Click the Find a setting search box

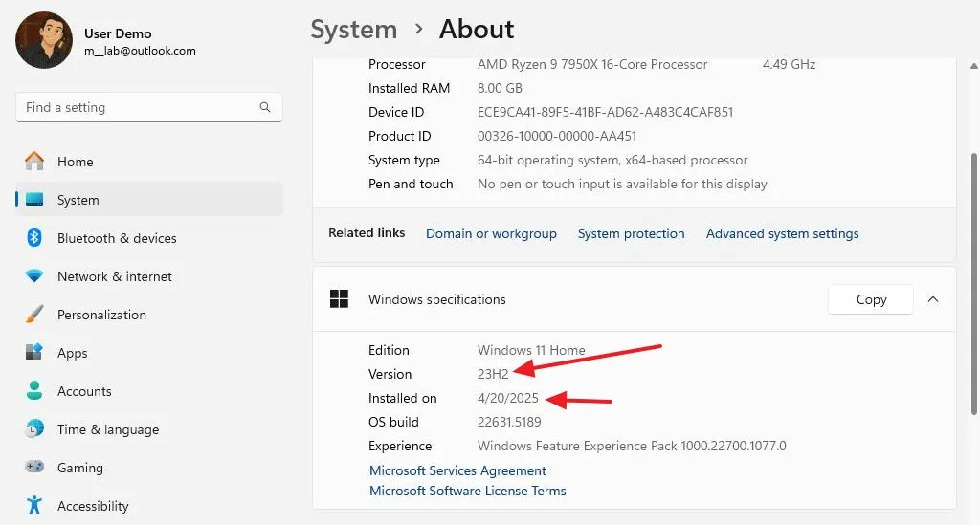coord(148,107)
